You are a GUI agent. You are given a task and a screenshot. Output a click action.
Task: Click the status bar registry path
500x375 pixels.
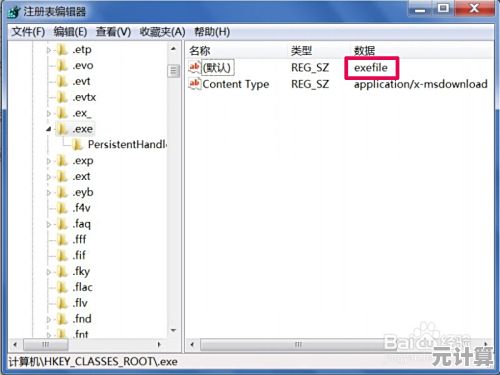pyautogui.click(x=93, y=362)
